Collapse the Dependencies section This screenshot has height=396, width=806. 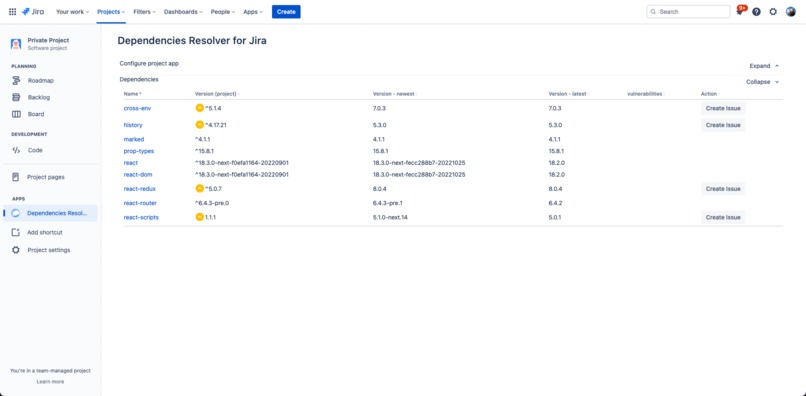click(763, 82)
